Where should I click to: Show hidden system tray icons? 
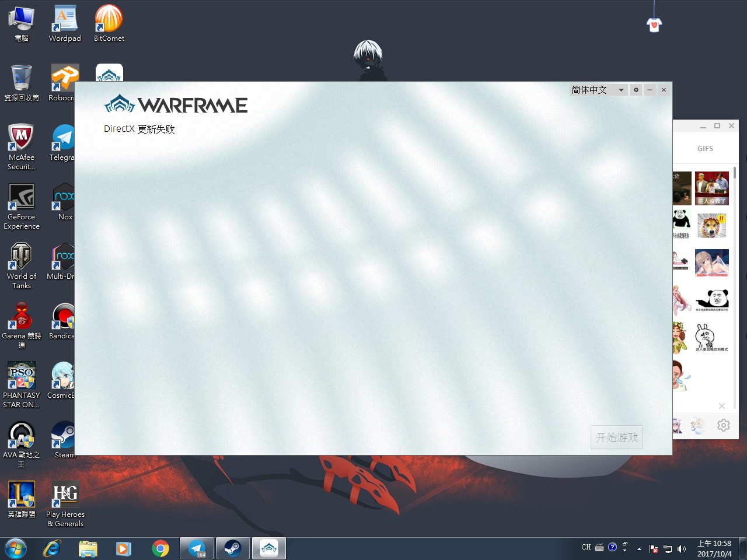tap(639, 549)
